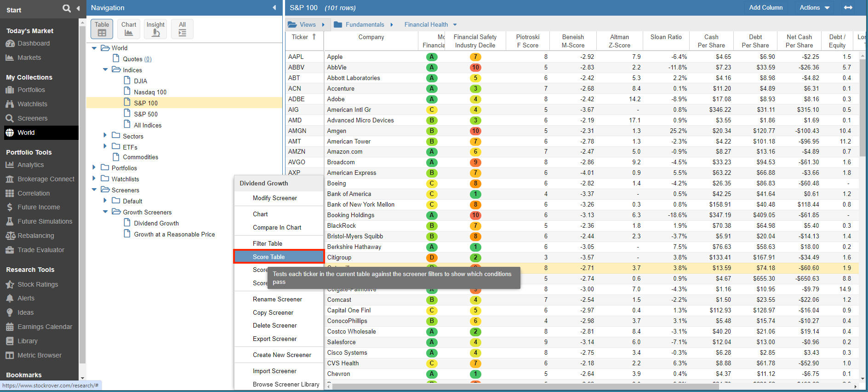Image resolution: width=868 pixels, height=392 pixels.
Task: Select Score Table menu entry
Action: tap(279, 257)
